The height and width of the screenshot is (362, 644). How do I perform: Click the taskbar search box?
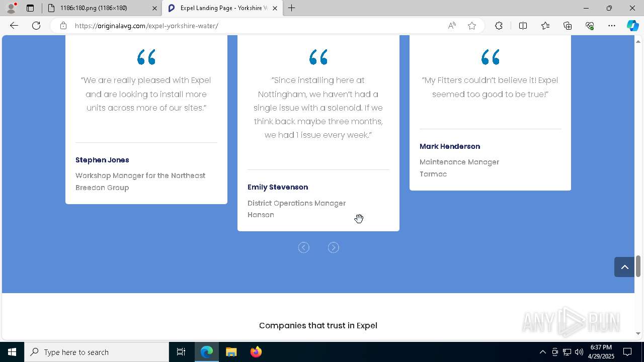click(97, 352)
